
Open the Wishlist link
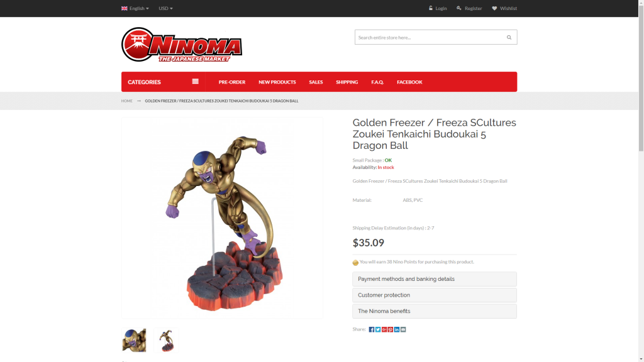[x=504, y=8]
